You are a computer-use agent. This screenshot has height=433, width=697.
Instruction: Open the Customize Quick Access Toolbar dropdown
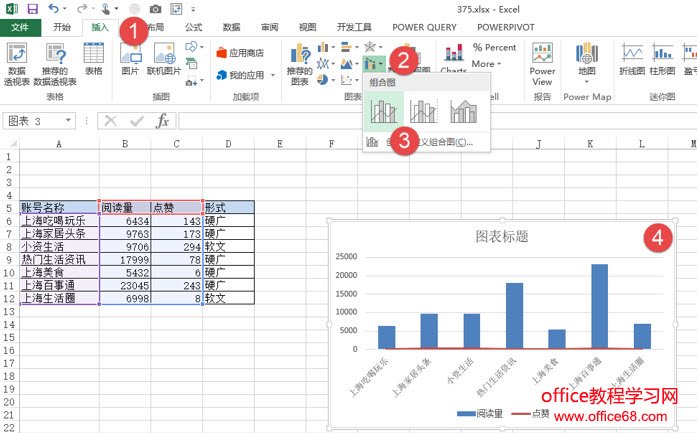pyautogui.click(x=193, y=9)
